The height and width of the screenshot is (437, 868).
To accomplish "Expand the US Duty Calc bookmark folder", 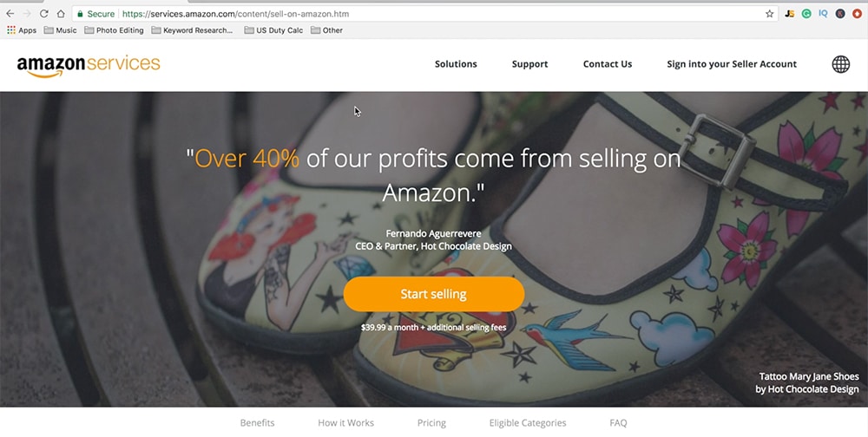I will (273, 30).
